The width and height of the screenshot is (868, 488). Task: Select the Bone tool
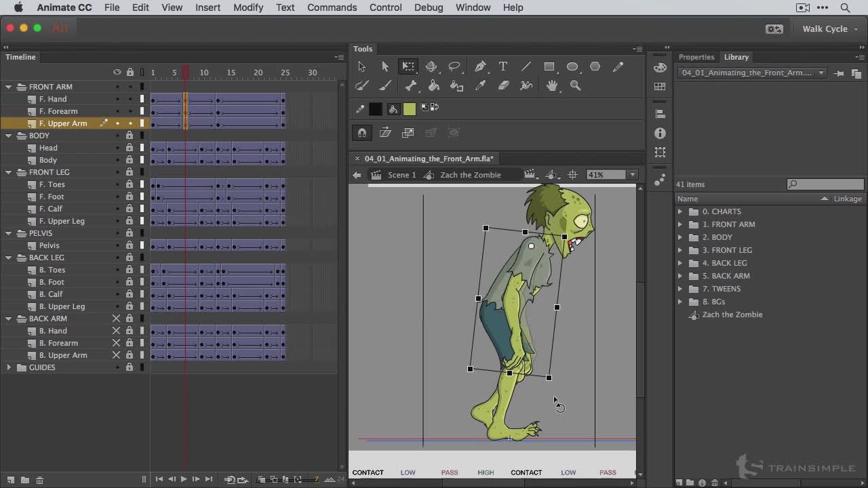(411, 85)
